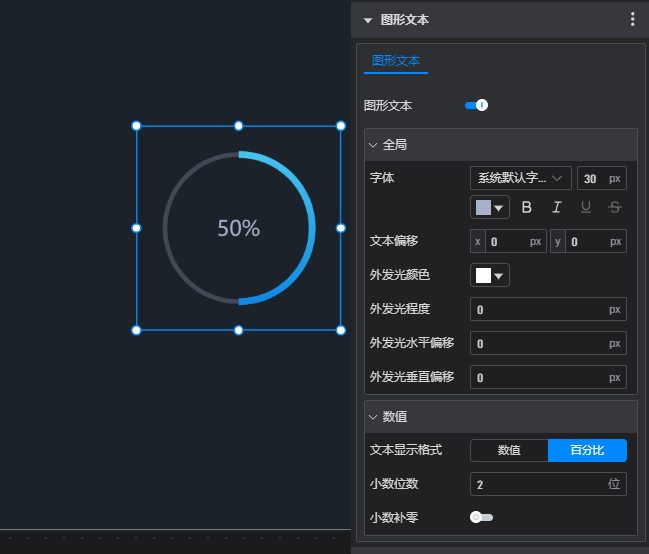Toggle underline text formatting

click(586, 207)
